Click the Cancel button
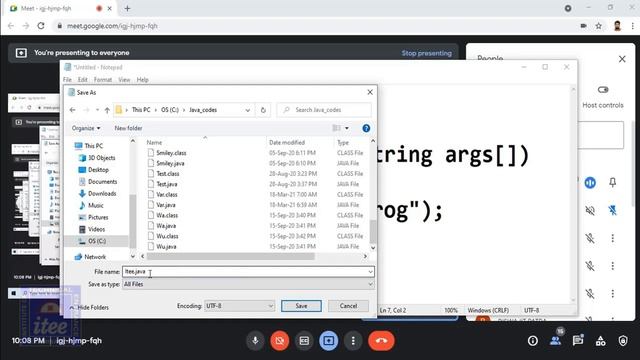640x360 pixels. (348, 306)
